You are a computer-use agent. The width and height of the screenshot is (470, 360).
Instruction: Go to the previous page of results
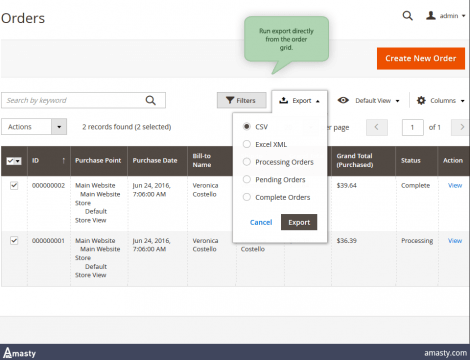377,127
